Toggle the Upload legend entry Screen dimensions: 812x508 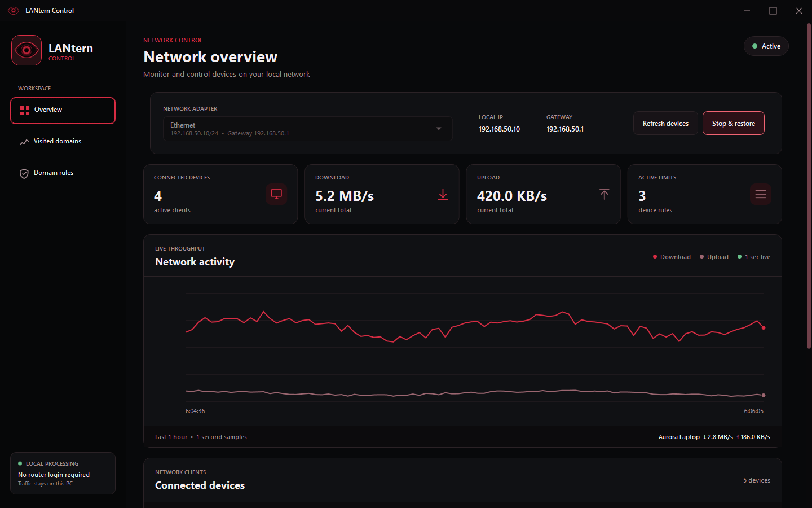coord(714,257)
